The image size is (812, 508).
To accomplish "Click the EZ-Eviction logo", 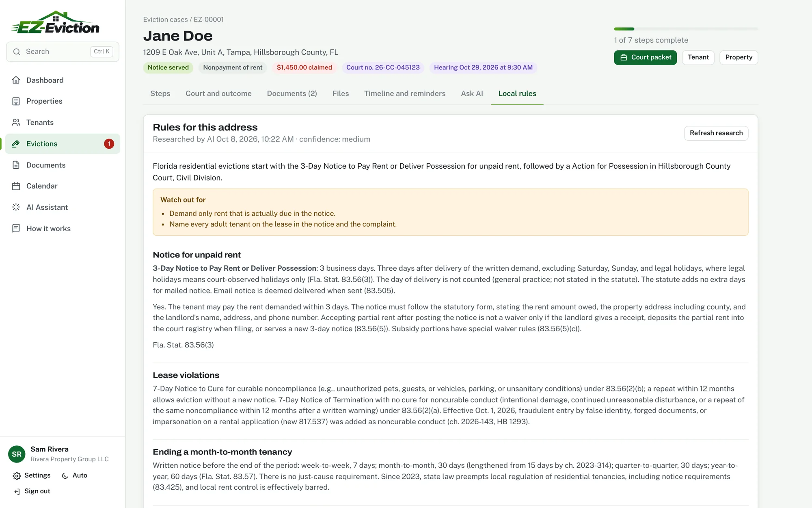I will click(55, 22).
